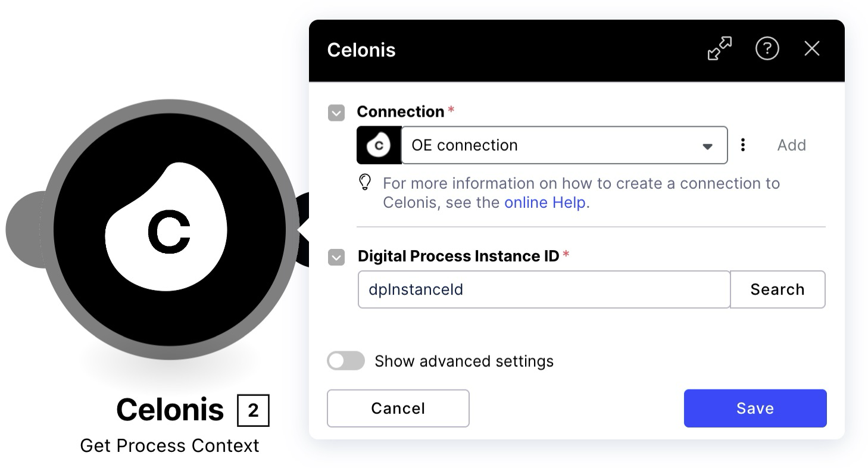
Task: Click the gray connector on module's left
Action: tap(24, 229)
